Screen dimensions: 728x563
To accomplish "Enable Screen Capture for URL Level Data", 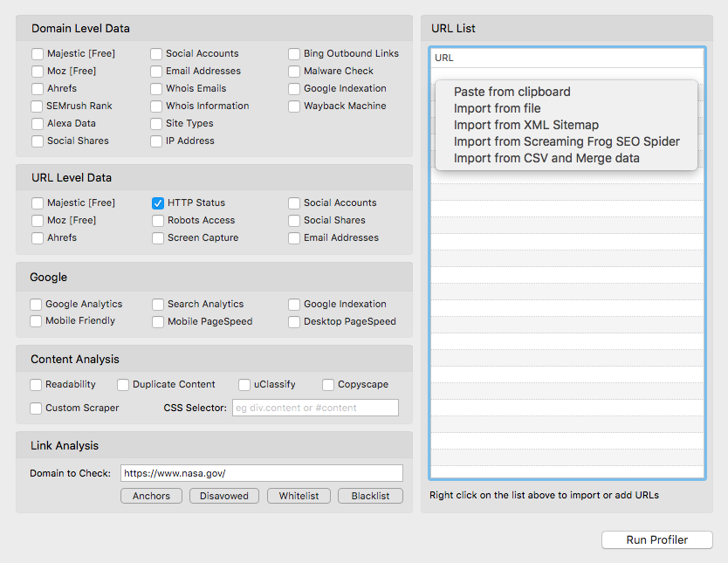I will point(158,237).
